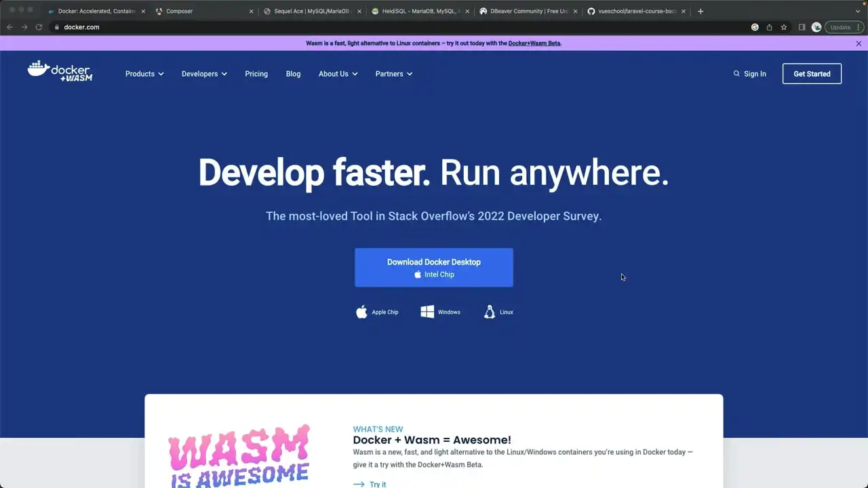The image size is (868, 488).
Task: Close the vueschool GitHub tab
Action: click(684, 12)
